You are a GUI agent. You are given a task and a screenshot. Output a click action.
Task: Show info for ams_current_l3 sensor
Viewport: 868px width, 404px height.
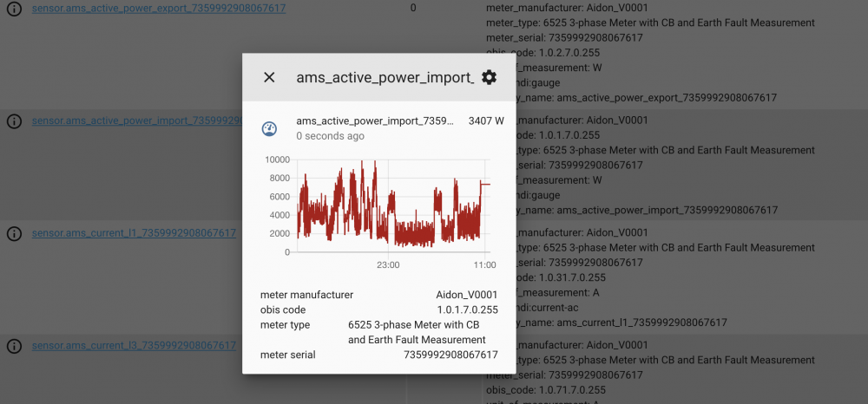(14, 346)
